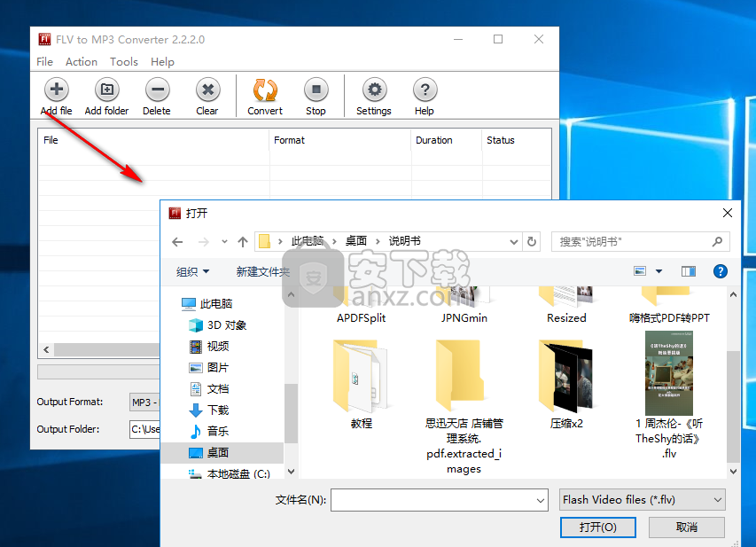Open the Output Format dropdown
The image size is (756, 547).
(x=144, y=402)
